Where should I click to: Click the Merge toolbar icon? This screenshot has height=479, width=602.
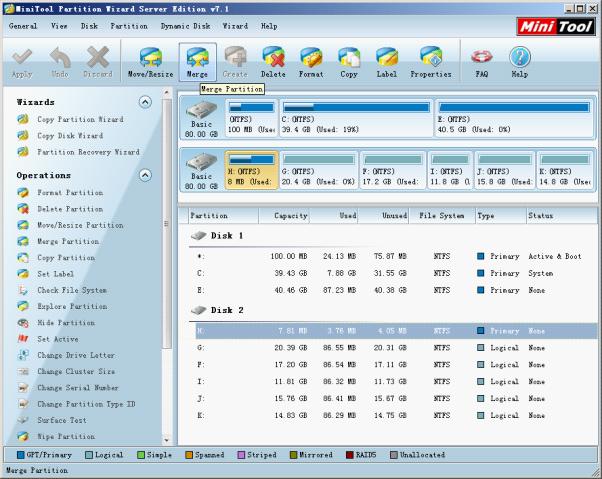197,62
